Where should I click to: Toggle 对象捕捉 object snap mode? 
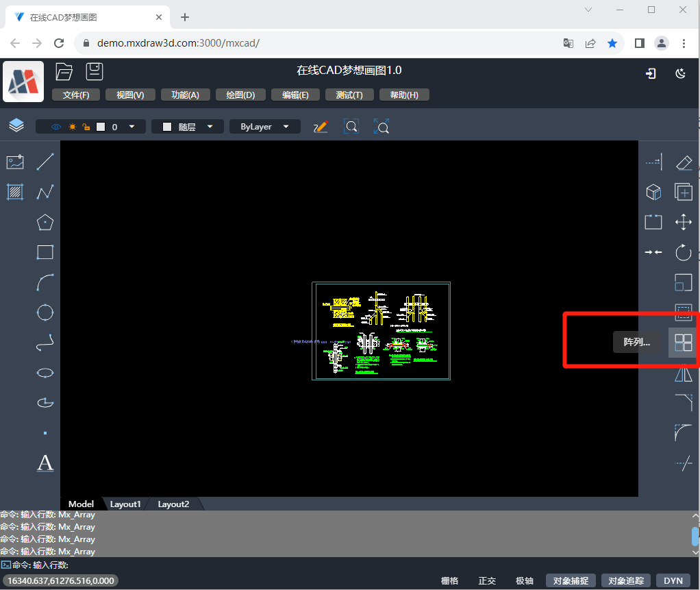coord(571,580)
